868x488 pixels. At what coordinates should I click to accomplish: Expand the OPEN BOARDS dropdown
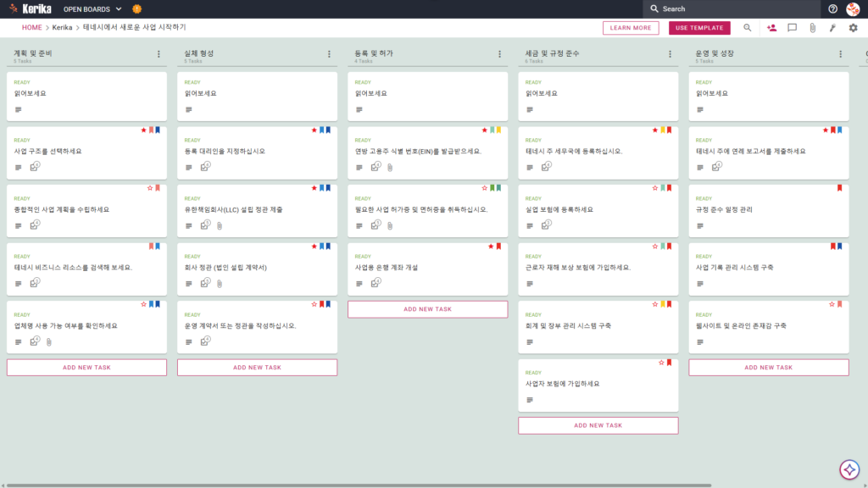[92, 8]
